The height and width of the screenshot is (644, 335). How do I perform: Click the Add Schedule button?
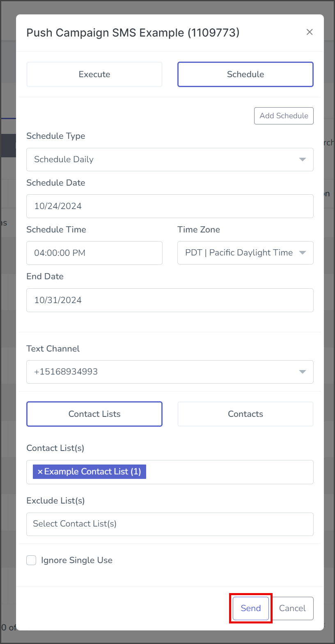coord(284,116)
